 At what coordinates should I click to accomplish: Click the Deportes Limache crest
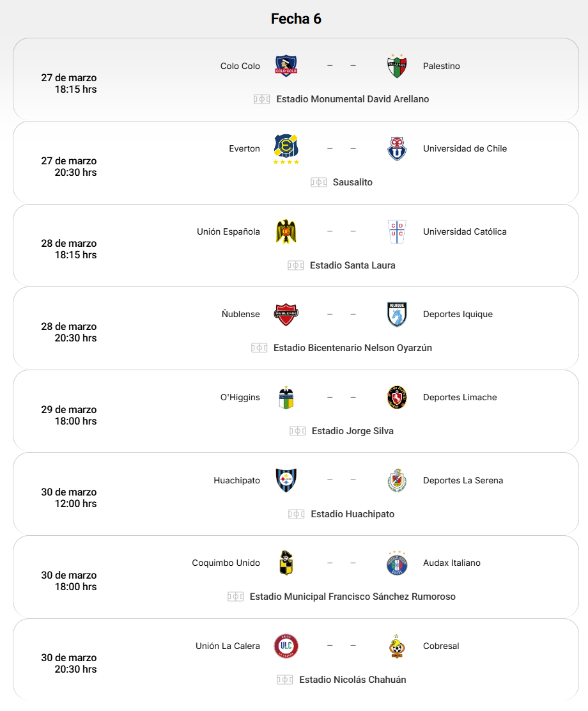coord(397,397)
